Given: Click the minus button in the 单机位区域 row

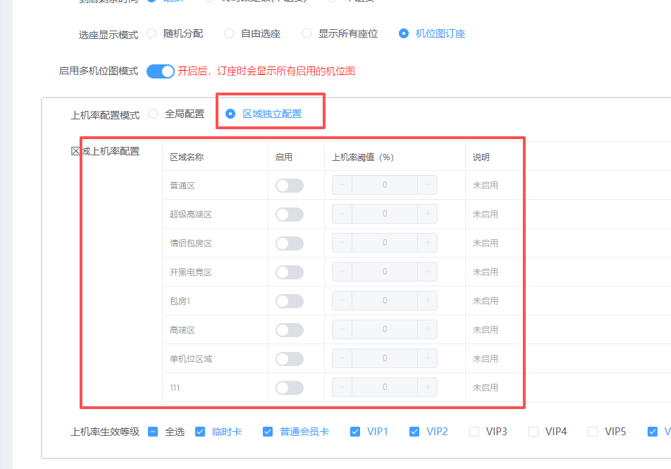Looking at the screenshot, I should point(342,358).
